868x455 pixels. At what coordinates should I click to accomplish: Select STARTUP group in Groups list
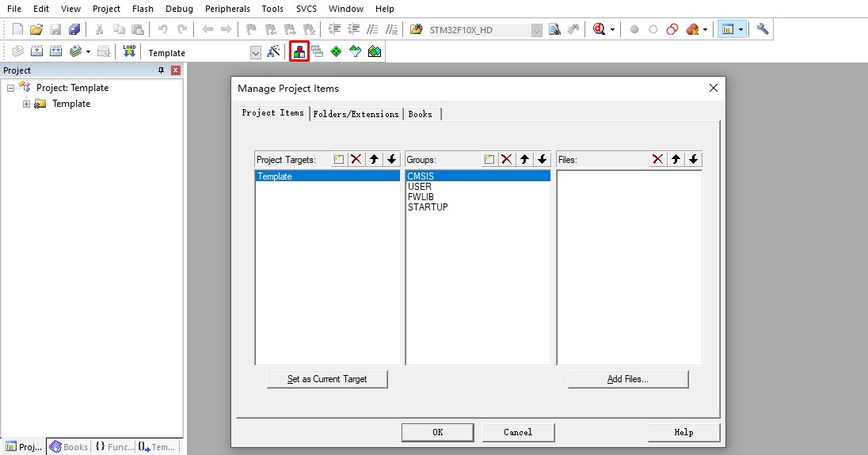[x=478, y=207]
